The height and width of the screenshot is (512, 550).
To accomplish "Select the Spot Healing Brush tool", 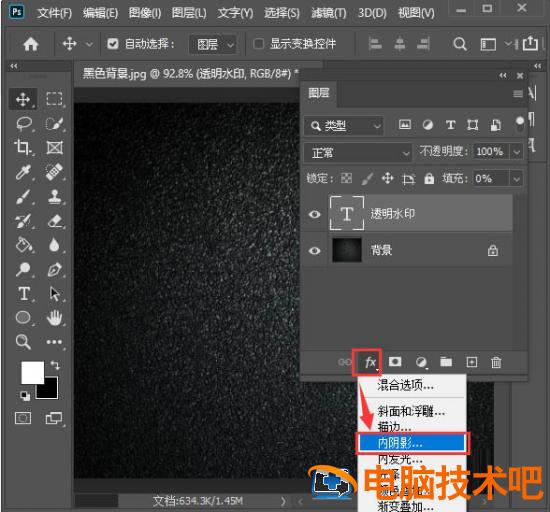I will click(x=54, y=172).
